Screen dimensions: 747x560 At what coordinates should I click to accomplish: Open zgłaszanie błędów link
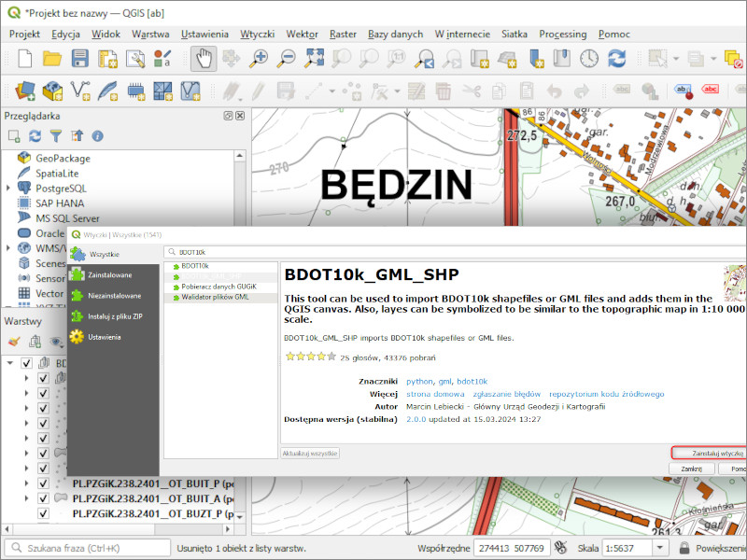click(x=507, y=394)
